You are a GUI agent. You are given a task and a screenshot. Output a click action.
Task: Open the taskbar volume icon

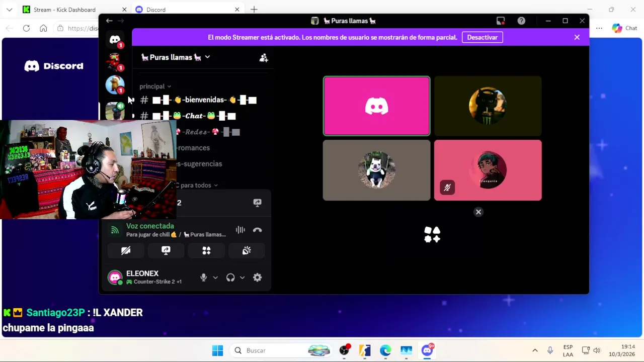(597, 350)
